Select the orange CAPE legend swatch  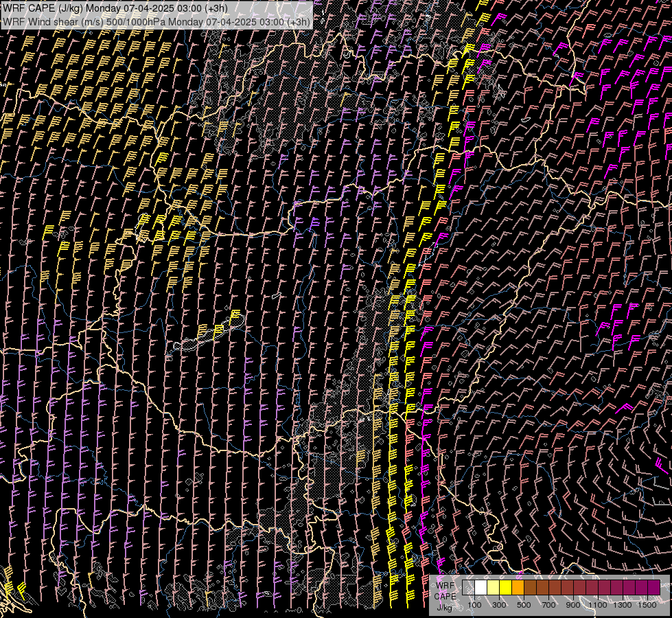518,587
